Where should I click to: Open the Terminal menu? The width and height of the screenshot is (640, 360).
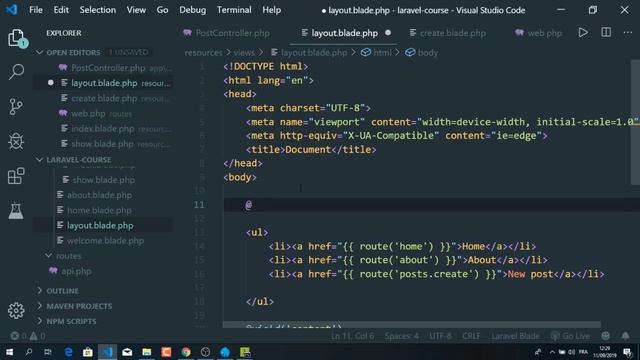coord(234,10)
